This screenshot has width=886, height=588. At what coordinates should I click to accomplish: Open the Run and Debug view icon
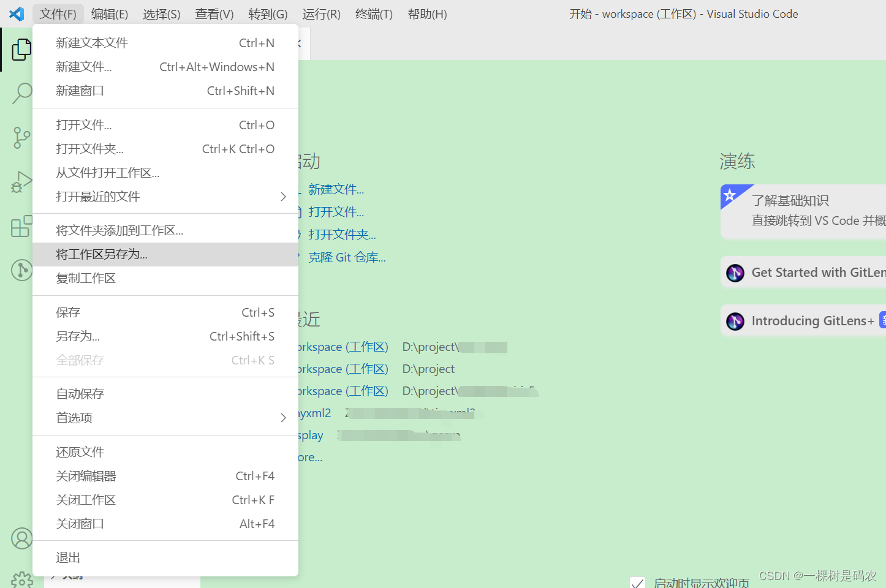[x=21, y=182]
